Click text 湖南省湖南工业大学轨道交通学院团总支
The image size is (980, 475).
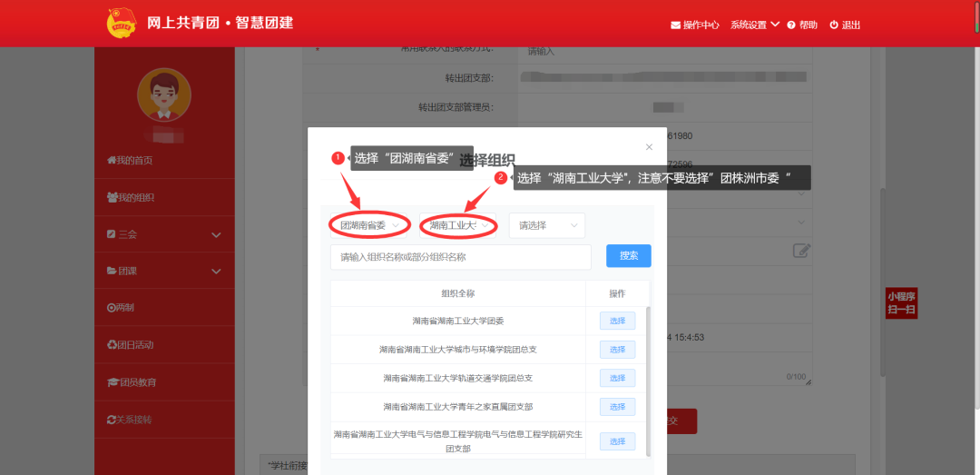pyautogui.click(x=457, y=378)
